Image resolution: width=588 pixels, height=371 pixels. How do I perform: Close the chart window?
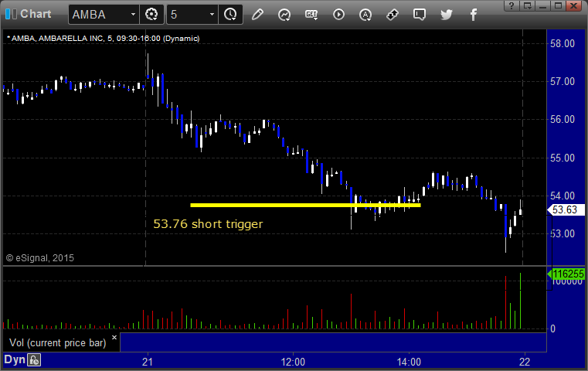click(574, 5)
